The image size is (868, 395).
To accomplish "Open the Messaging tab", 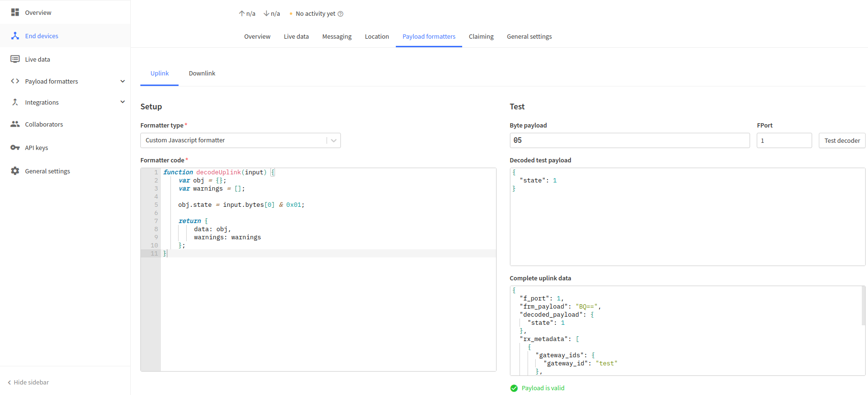I will coord(337,37).
